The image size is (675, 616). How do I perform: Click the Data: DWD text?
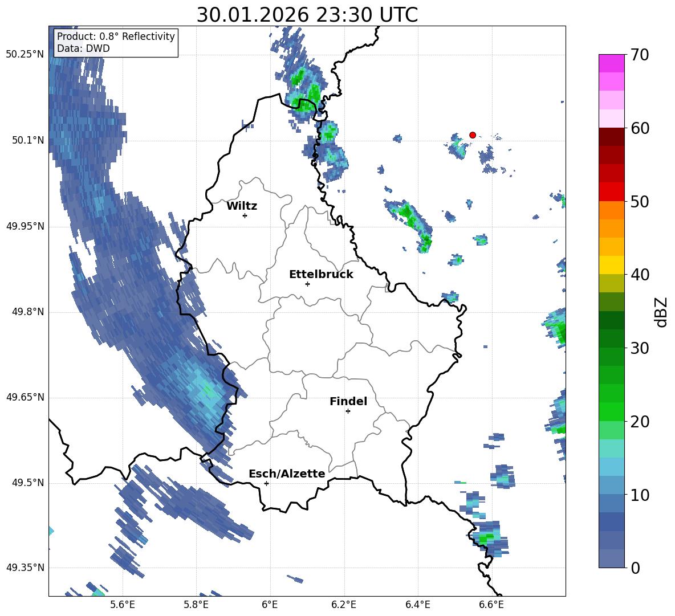click(83, 48)
